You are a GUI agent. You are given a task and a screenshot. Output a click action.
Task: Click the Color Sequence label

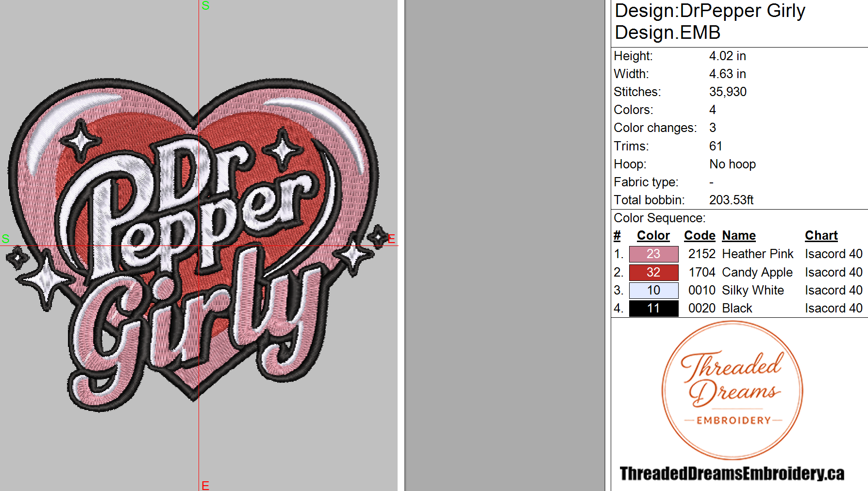coord(659,218)
